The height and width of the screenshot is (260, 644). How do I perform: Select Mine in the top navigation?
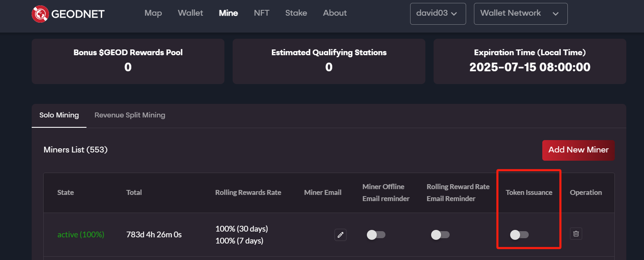(x=229, y=13)
